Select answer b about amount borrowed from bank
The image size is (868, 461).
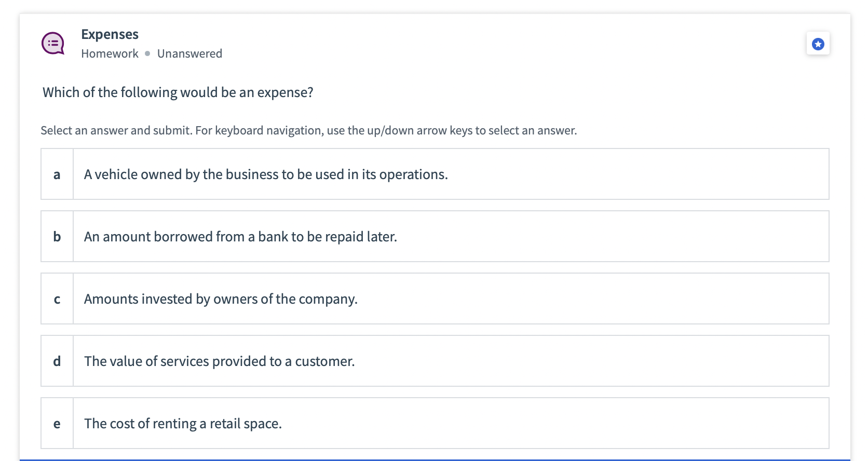point(435,236)
